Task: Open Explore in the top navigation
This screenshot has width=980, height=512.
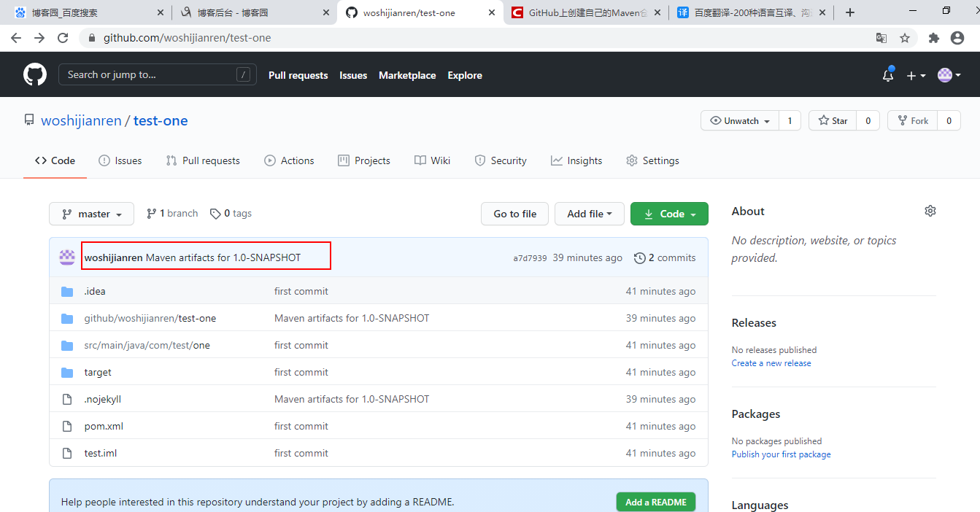Action: (x=465, y=75)
